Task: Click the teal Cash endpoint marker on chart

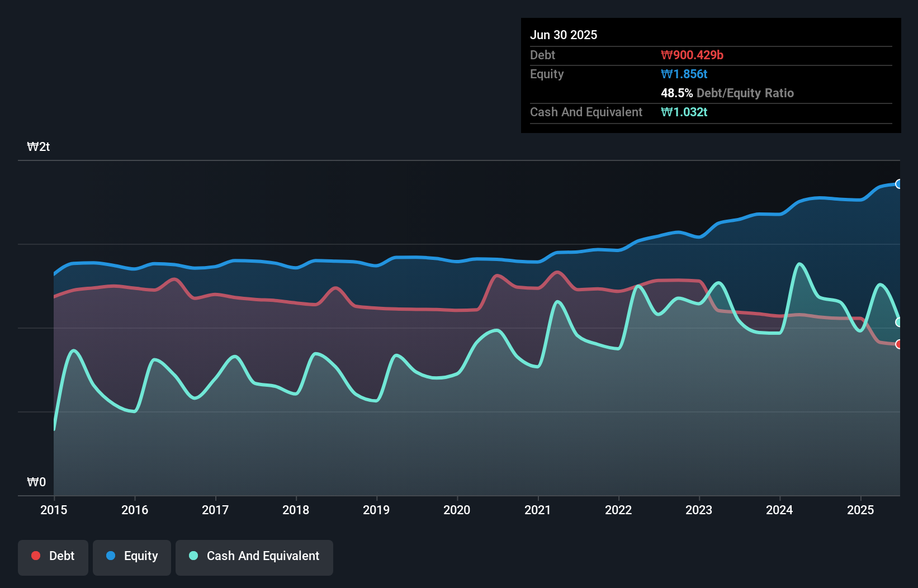Action: click(x=898, y=322)
